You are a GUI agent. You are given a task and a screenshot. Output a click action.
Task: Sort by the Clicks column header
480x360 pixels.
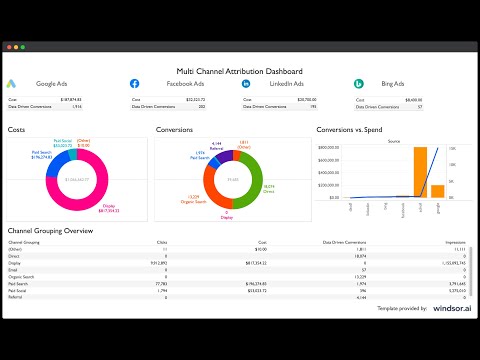(162, 242)
